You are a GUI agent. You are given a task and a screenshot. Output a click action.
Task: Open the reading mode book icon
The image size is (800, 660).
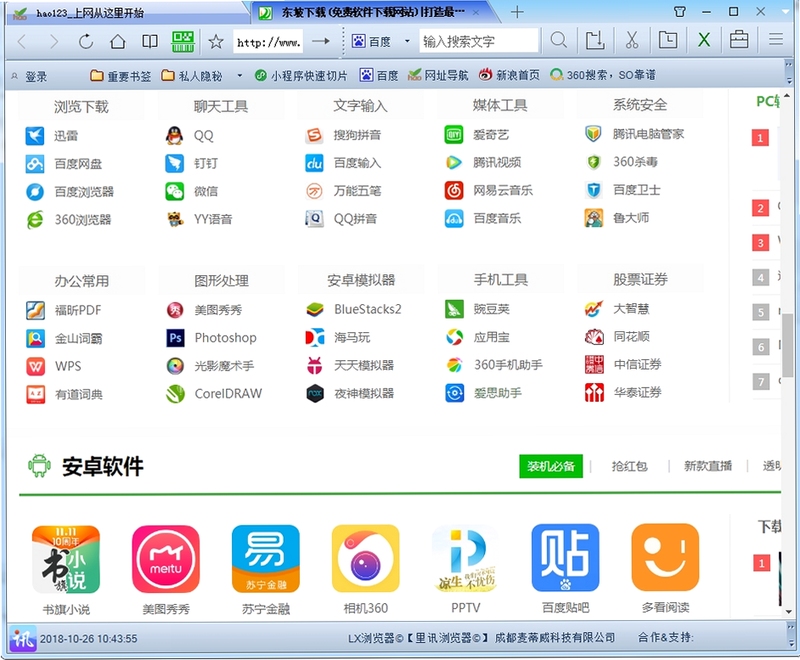click(149, 41)
